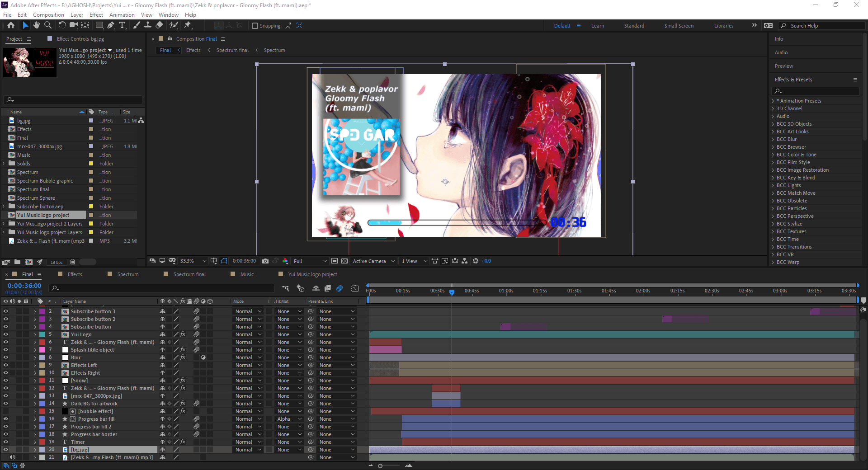The height and width of the screenshot is (470, 868).
Task: Click the current time 0:00:36:00 display
Action: [x=24, y=286]
